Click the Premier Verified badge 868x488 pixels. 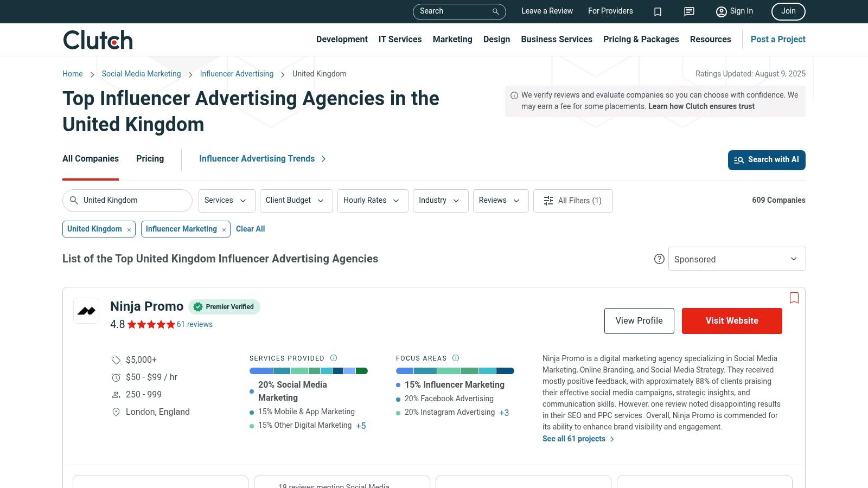coord(224,307)
